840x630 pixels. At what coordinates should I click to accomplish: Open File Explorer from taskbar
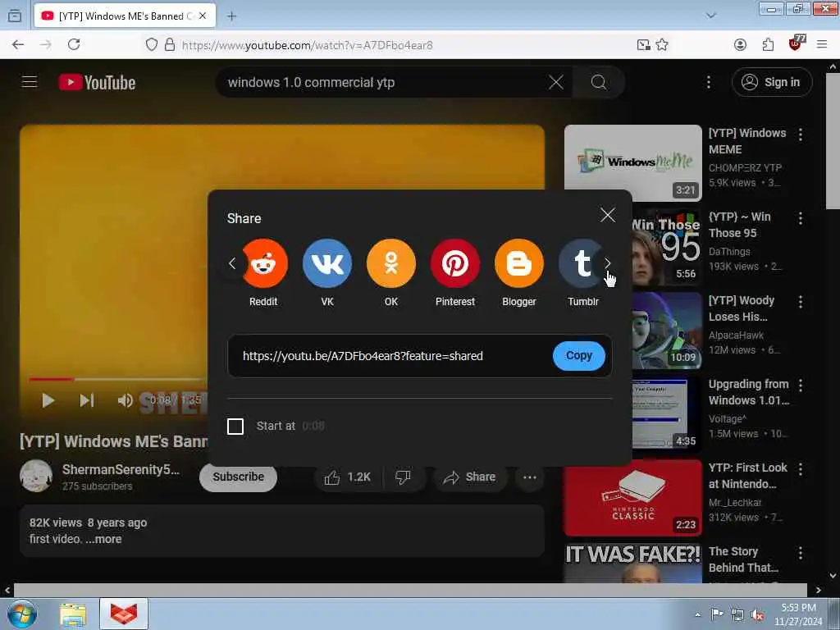coord(73,614)
